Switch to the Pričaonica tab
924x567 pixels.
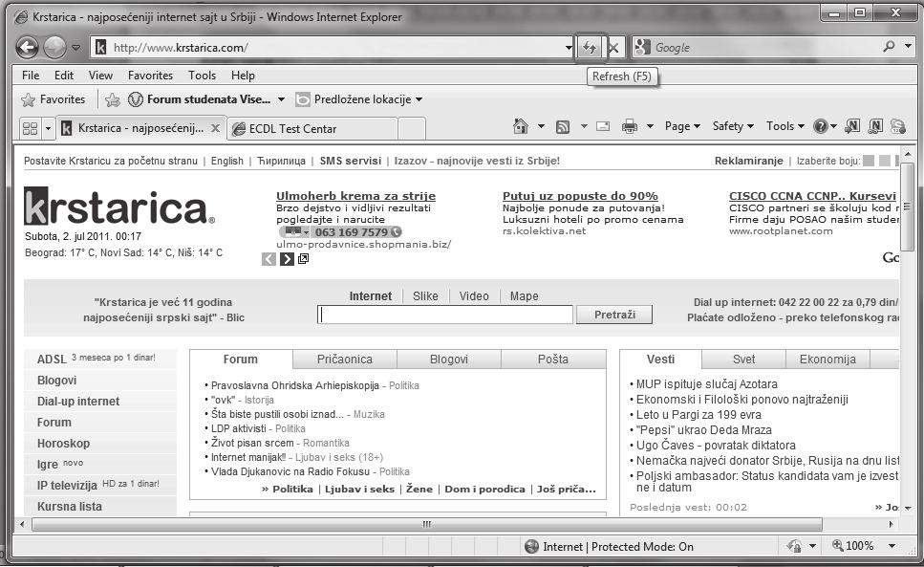[x=345, y=360]
